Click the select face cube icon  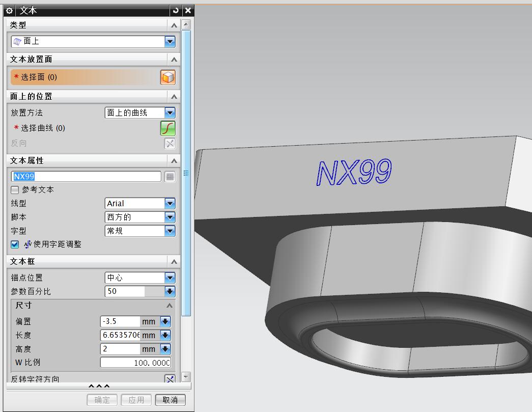click(167, 77)
